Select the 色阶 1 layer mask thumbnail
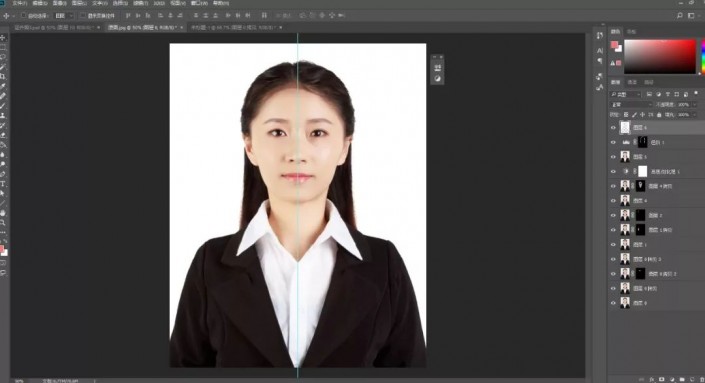Image resolution: width=705 pixels, height=383 pixels. 643,143
